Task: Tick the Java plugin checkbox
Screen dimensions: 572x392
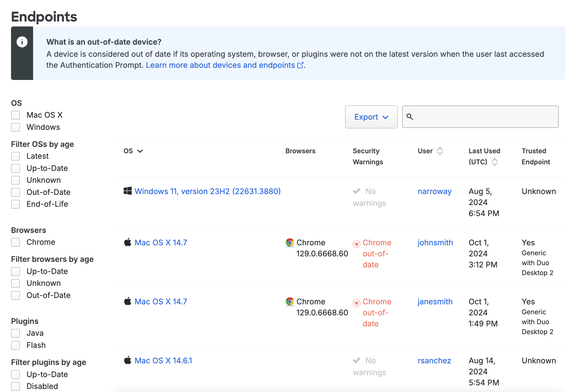Action: pos(15,333)
